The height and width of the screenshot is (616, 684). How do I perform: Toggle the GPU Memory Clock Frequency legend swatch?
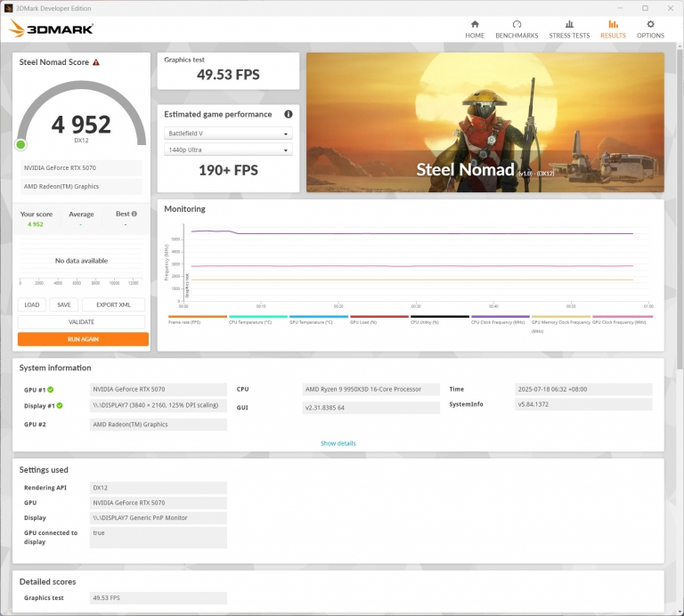[x=561, y=317]
